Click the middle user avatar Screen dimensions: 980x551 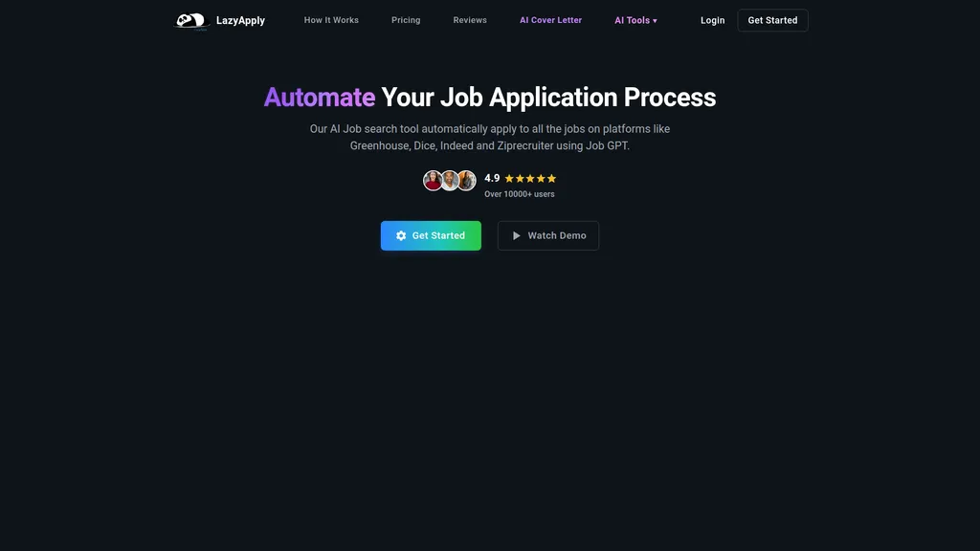[450, 181]
